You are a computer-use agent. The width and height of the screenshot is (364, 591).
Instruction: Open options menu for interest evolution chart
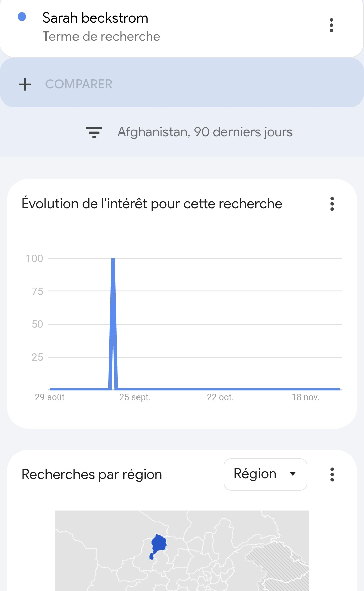click(x=332, y=204)
